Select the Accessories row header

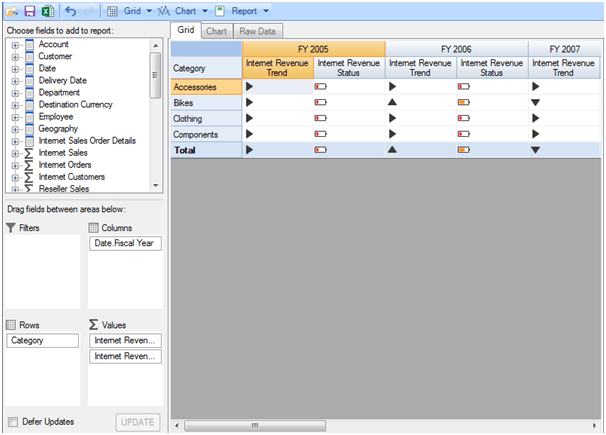point(206,87)
